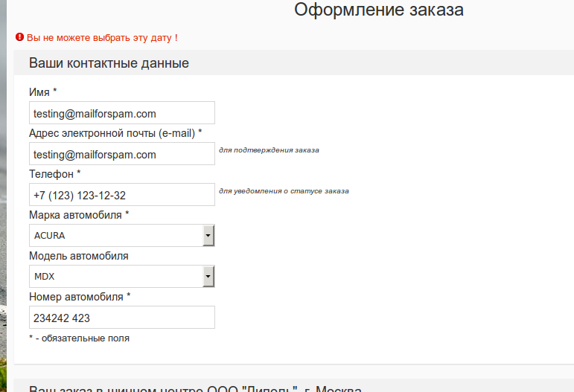Screen dimensions: 574x392
Task: Open the Модель автомобиля dropdown showing MDX
Action: click(x=122, y=277)
